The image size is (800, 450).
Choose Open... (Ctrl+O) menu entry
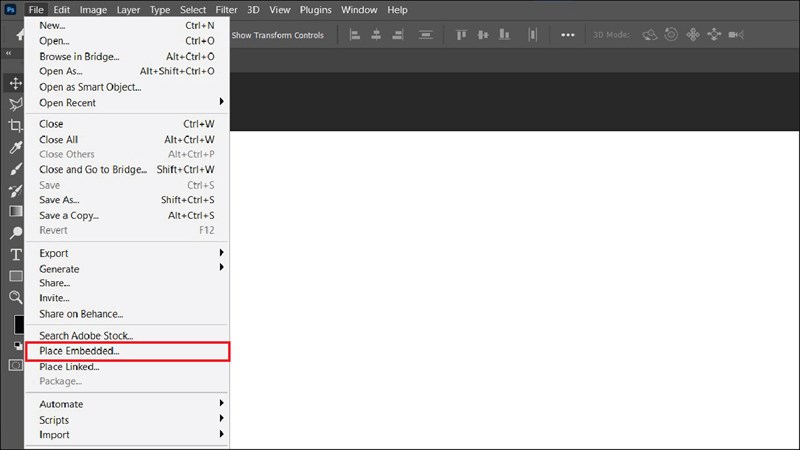pyautogui.click(x=127, y=40)
